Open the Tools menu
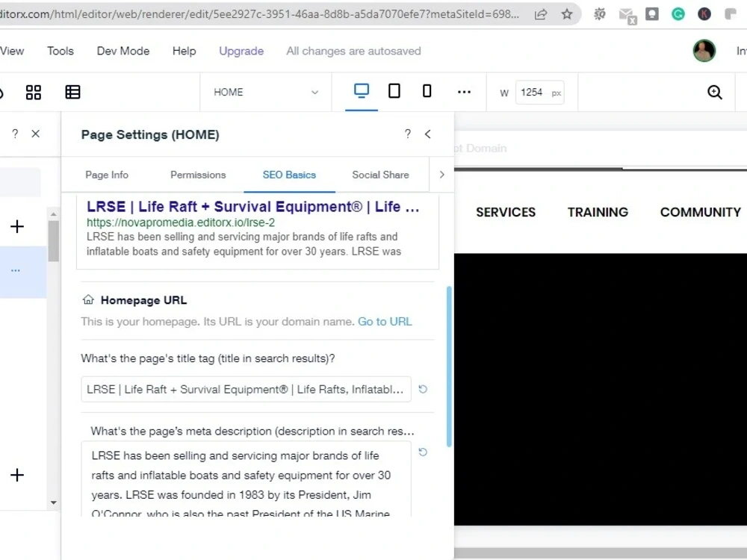Image resolution: width=747 pixels, height=560 pixels. [x=61, y=51]
